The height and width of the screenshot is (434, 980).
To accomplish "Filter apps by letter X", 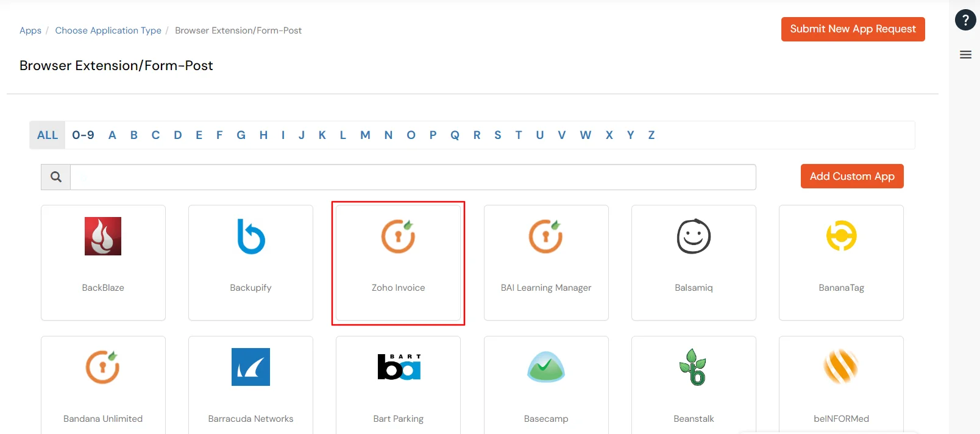I will point(609,135).
